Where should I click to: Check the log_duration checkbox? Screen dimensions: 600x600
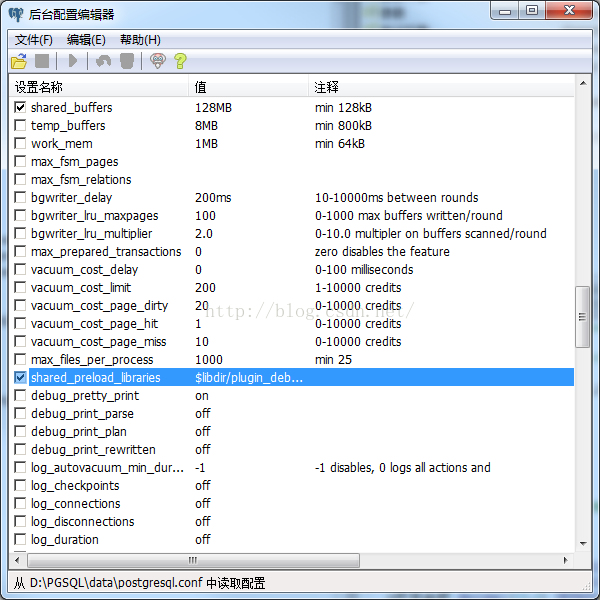click(x=20, y=539)
